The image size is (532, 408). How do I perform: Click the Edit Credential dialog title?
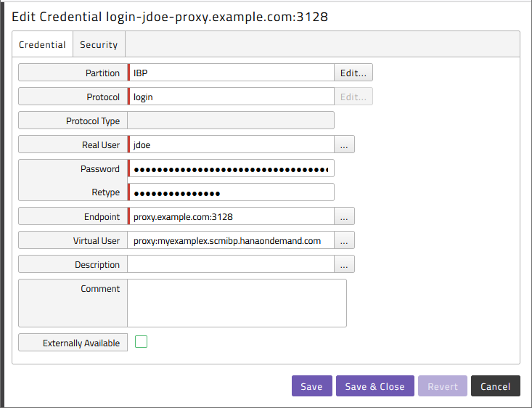coord(170,17)
